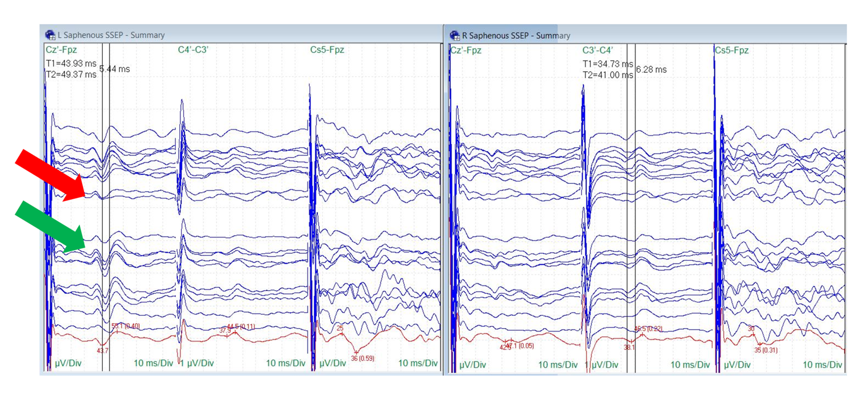Click the L Saphenous SSEP window icon
The width and height of the screenshot is (868, 398).
point(50,35)
